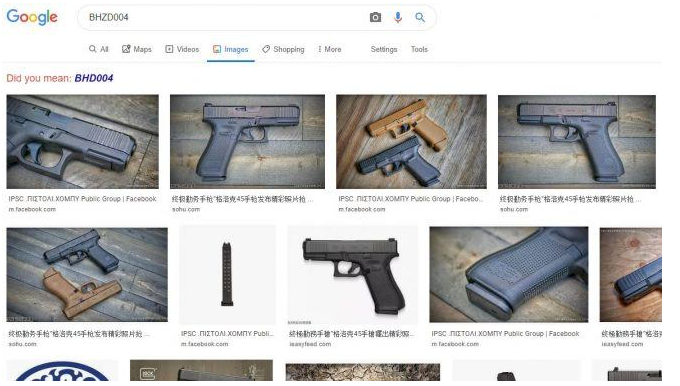Click the Google logo
680x386 pixels.
coord(32,16)
